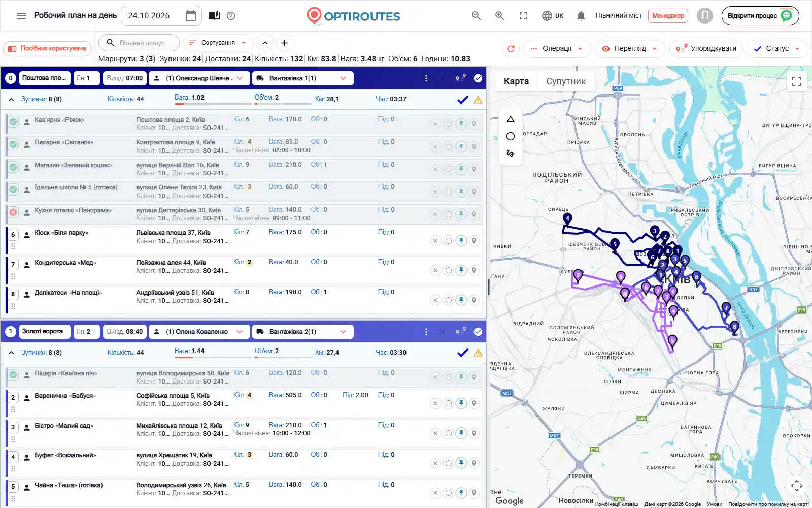The image size is (812, 508).
Task: Open the Посібник користувача guide
Action: point(48,49)
